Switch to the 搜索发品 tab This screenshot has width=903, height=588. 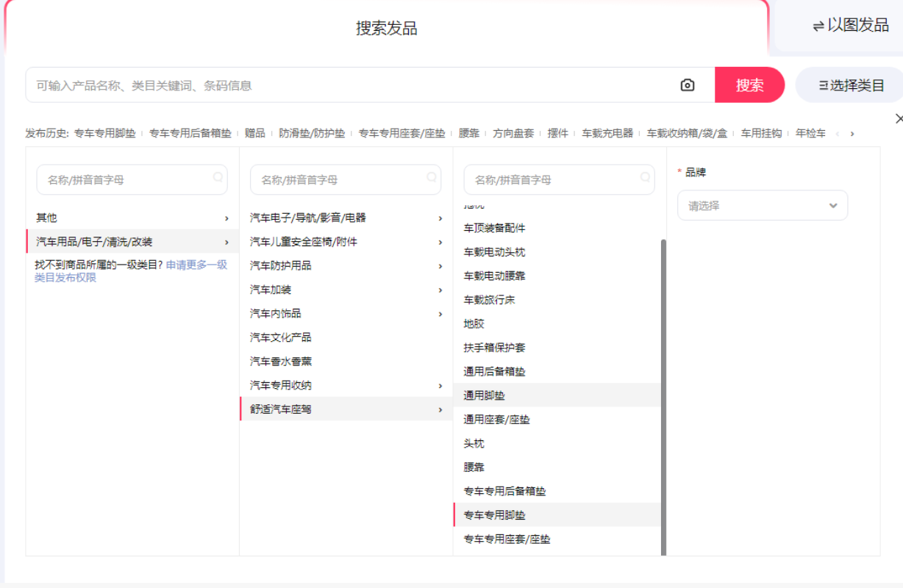(386, 29)
